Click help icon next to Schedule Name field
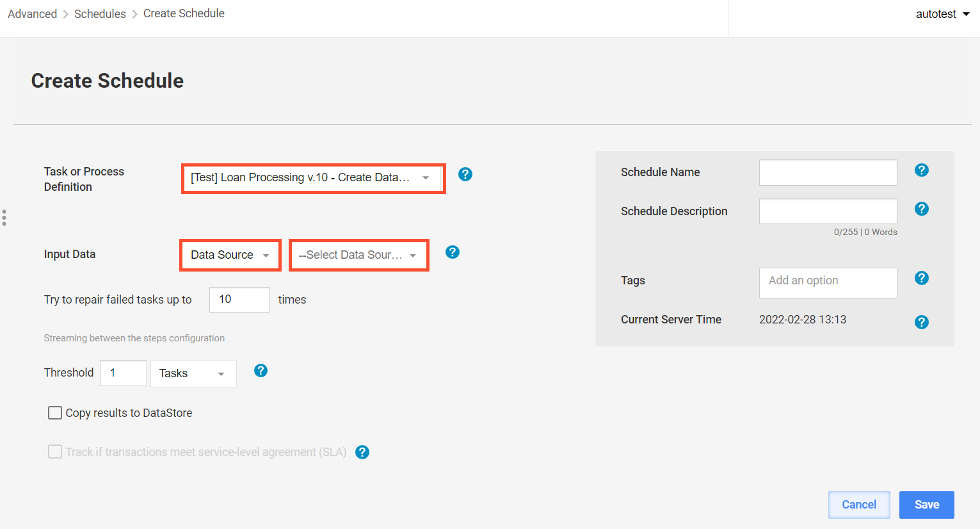This screenshot has width=980, height=529. [922, 170]
